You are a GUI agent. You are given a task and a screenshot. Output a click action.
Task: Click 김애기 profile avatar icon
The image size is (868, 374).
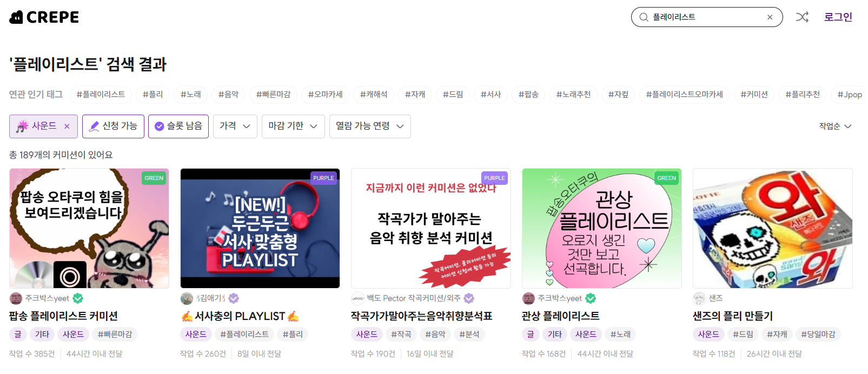point(187,298)
